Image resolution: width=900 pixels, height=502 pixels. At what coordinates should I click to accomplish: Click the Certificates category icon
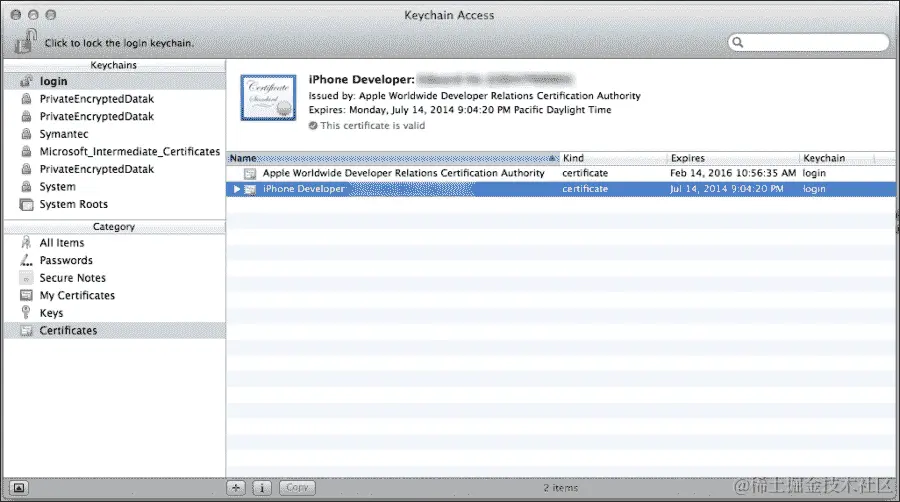tap(26, 330)
